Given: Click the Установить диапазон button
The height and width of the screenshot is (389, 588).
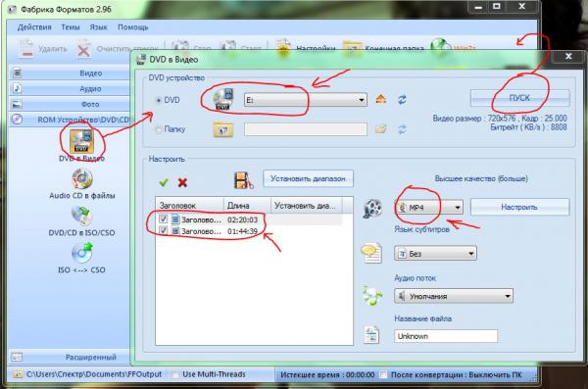Looking at the screenshot, I should (308, 178).
